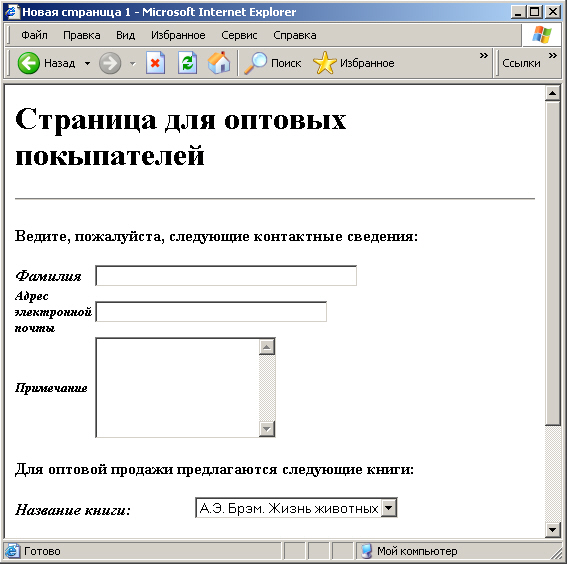Open the Избранное menu in menu bar
Image resolution: width=567 pixels, height=564 pixels.
pyautogui.click(x=178, y=35)
